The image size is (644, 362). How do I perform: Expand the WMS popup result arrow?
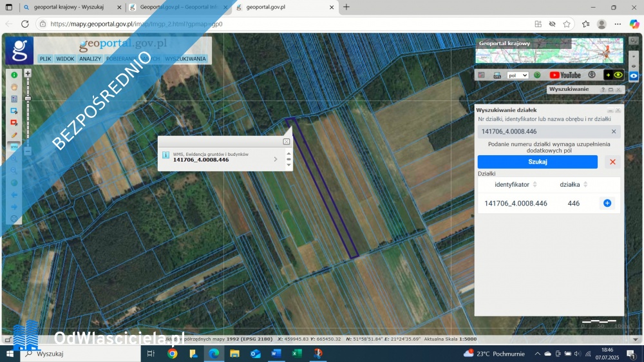pyautogui.click(x=276, y=158)
